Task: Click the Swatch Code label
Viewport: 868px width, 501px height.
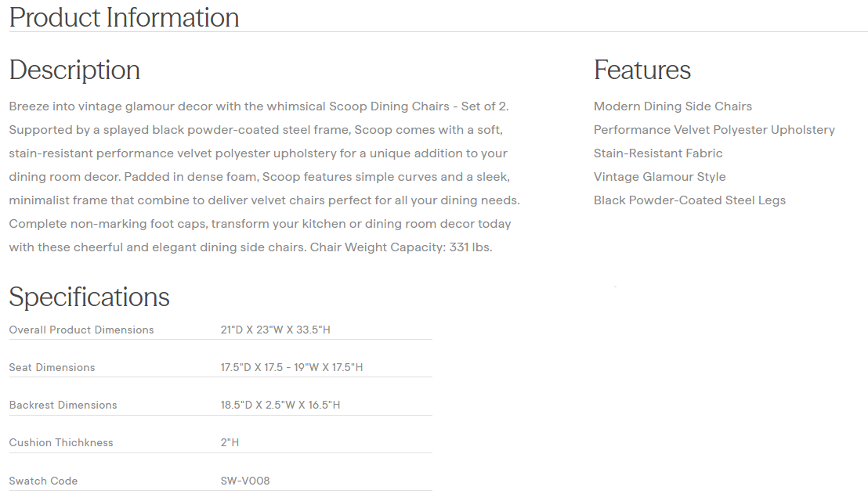Action: tap(43, 481)
